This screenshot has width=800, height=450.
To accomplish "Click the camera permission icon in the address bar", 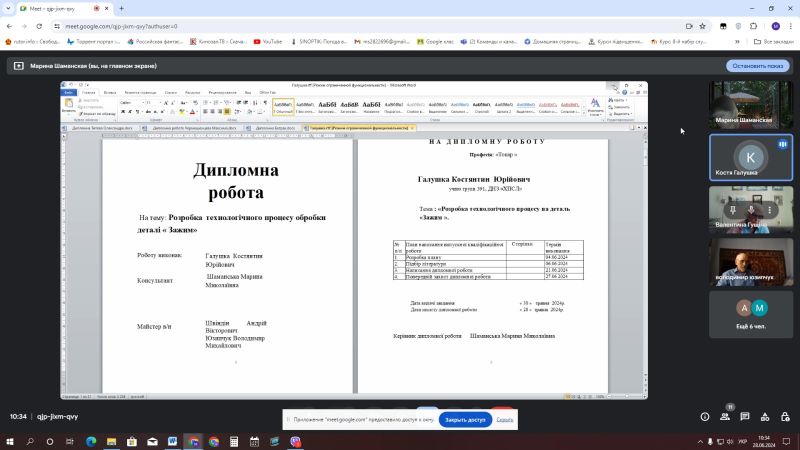I will coord(689,26).
